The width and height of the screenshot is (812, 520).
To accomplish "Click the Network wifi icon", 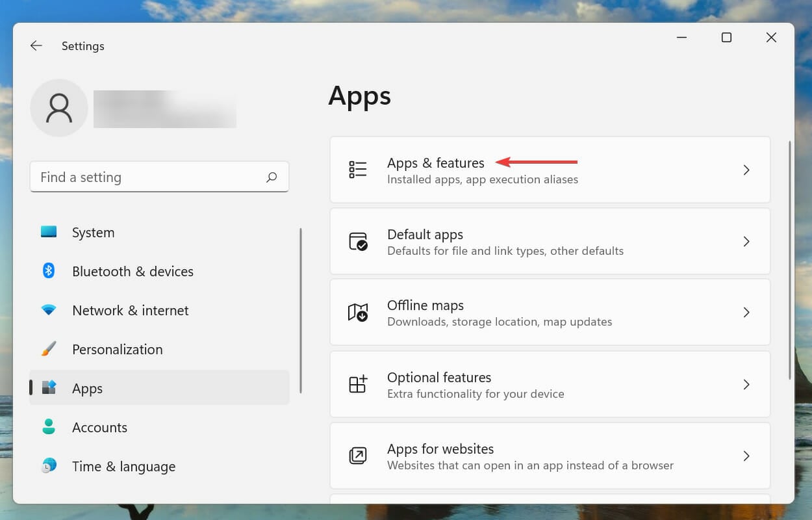I will (49, 310).
